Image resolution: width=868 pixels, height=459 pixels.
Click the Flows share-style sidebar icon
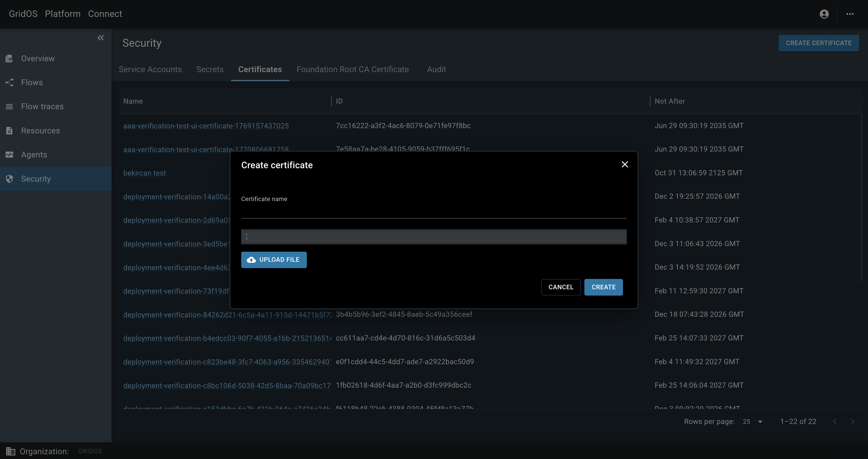[x=9, y=82]
